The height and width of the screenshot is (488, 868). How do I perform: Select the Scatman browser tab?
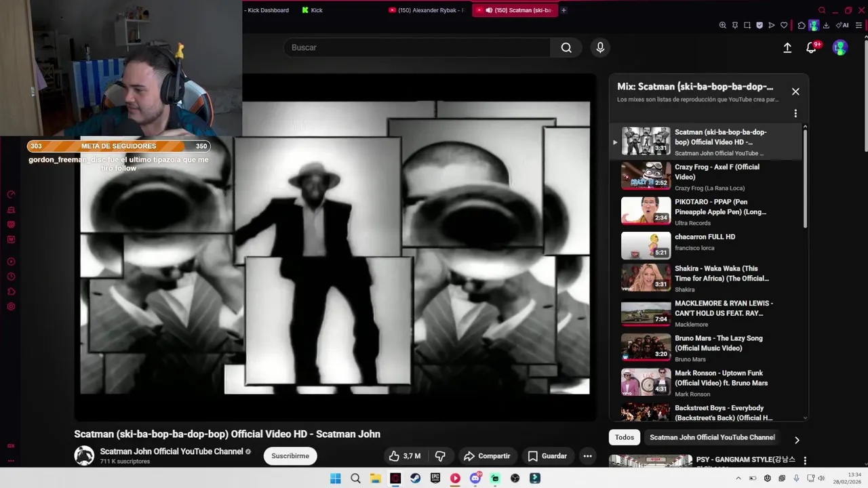pyautogui.click(x=515, y=10)
